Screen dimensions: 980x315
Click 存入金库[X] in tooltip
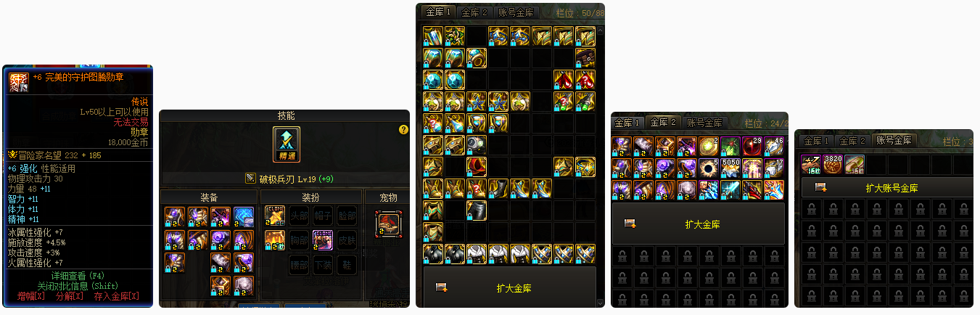pyautogui.click(x=117, y=296)
